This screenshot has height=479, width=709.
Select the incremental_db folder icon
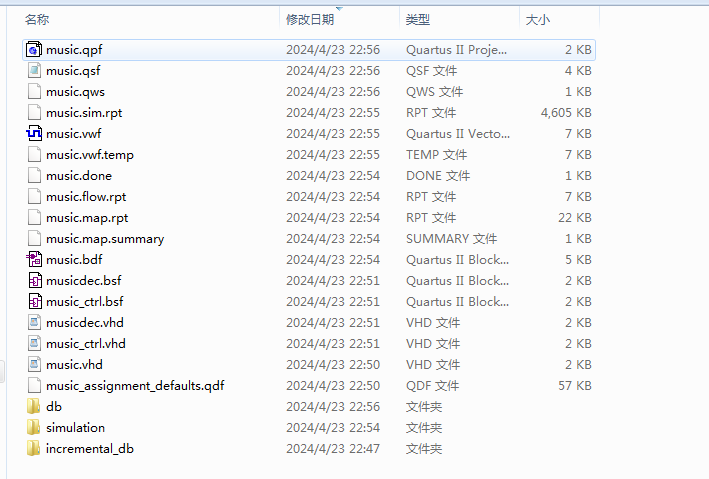33,449
